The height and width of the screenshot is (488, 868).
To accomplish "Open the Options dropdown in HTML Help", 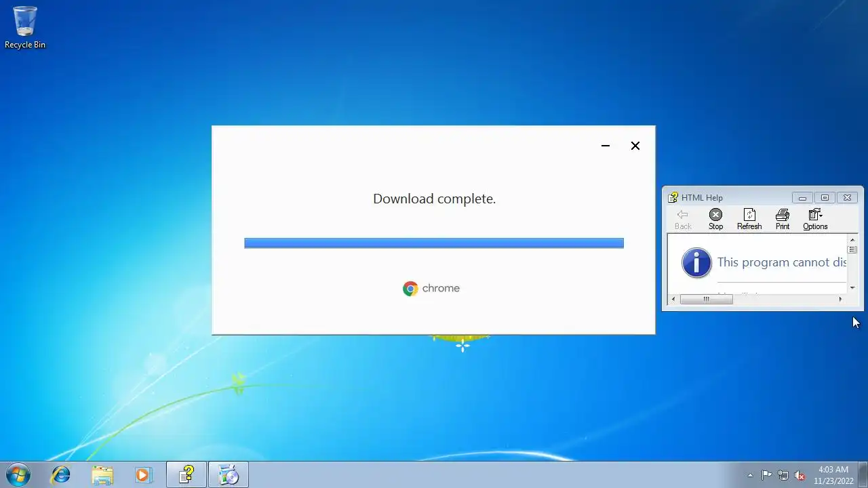I will (x=815, y=220).
